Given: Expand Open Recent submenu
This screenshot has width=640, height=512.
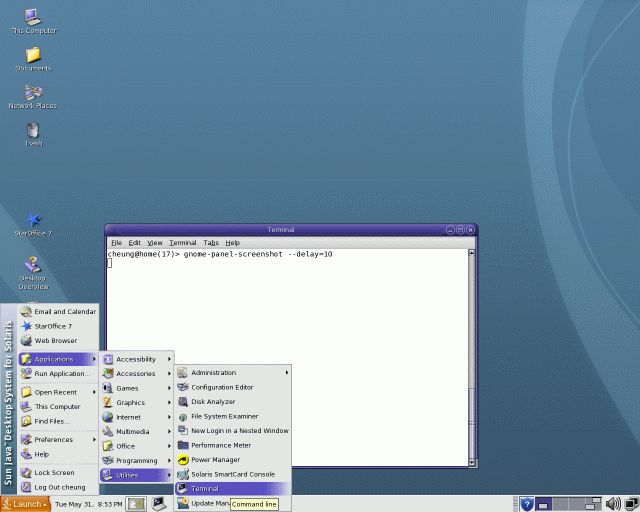Looking at the screenshot, I should 58,392.
